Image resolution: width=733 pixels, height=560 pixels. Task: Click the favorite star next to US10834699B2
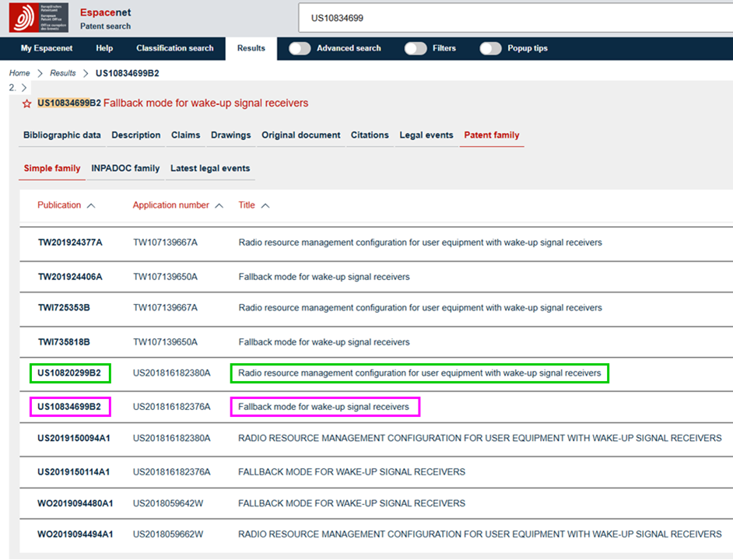pyautogui.click(x=27, y=103)
